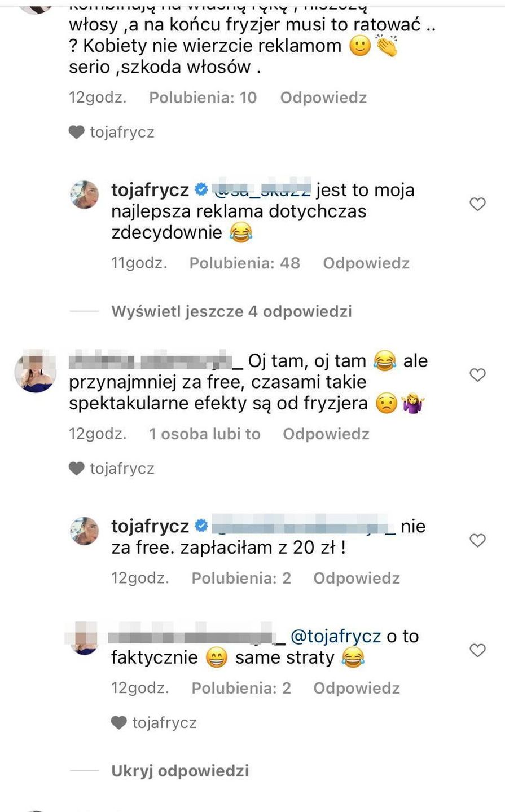Open tojafrycz avatar beside "najlepsza reklama" reply
Screen dimensions: 505x812
pos(84,195)
